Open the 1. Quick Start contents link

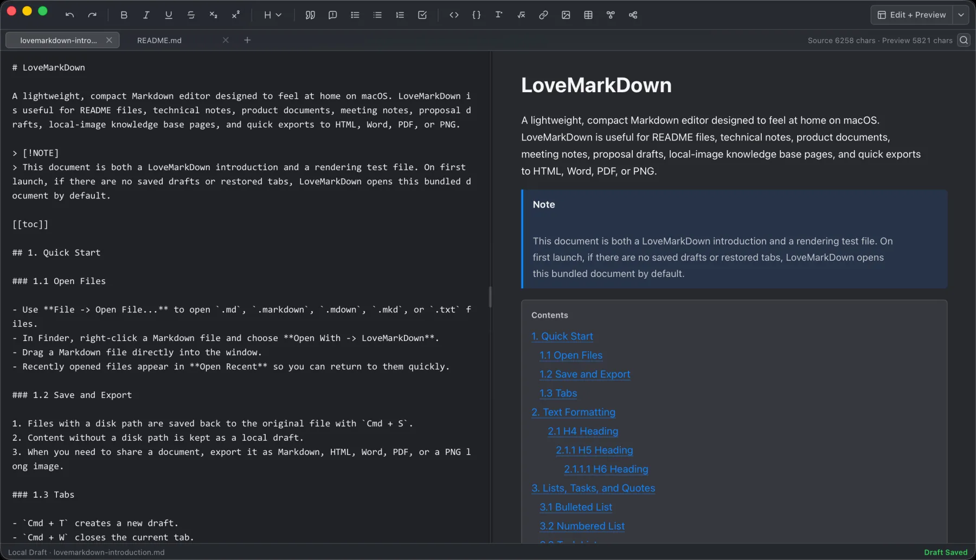click(562, 336)
